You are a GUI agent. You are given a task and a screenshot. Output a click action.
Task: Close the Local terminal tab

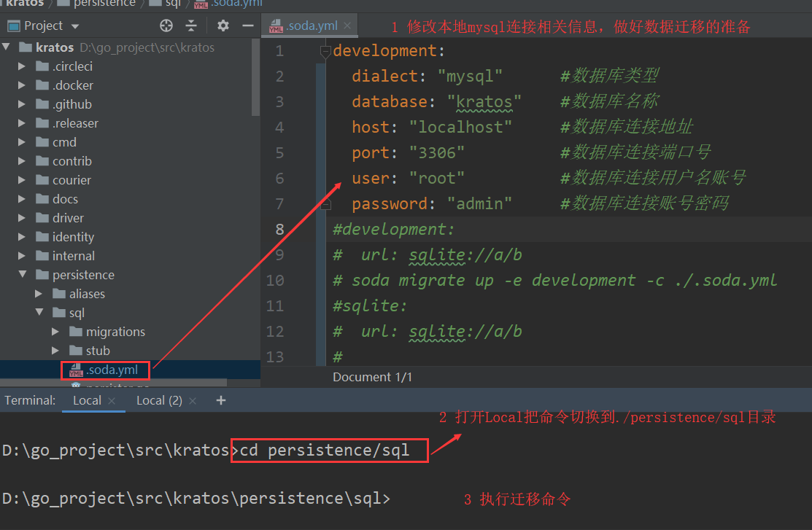pyautogui.click(x=112, y=401)
